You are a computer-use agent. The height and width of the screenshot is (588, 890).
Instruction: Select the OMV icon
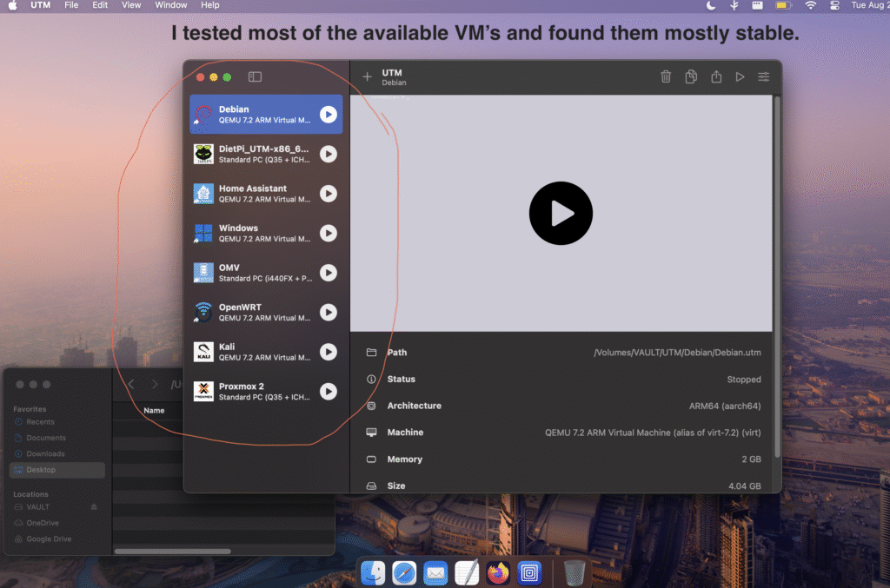pos(203,273)
